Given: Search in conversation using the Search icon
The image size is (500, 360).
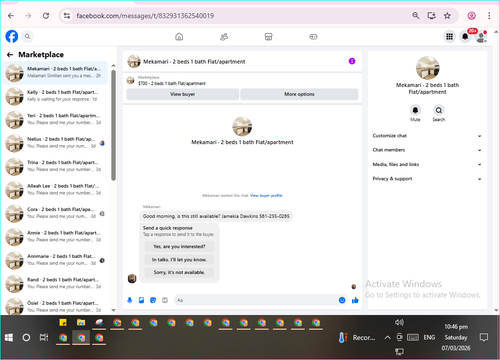Looking at the screenshot, I should click(x=439, y=110).
